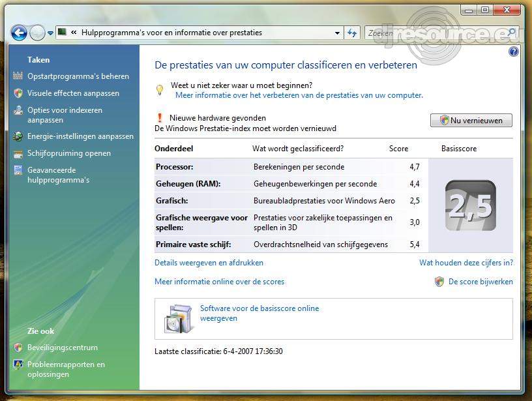Click the Geavanceerde hulpprogramma's icon
This screenshot has height=401, width=532.
click(x=18, y=170)
